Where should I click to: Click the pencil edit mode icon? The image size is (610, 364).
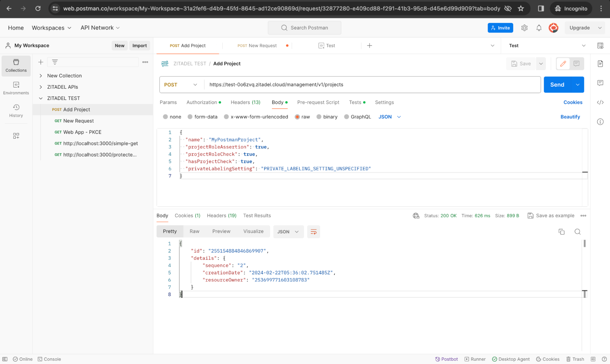pyautogui.click(x=563, y=64)
